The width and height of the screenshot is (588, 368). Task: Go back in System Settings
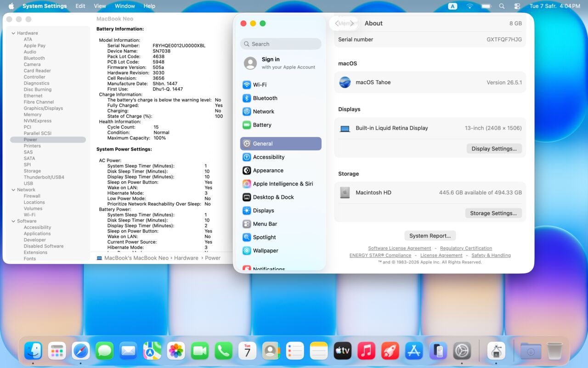pyautogui.click(x=337, y=23)
